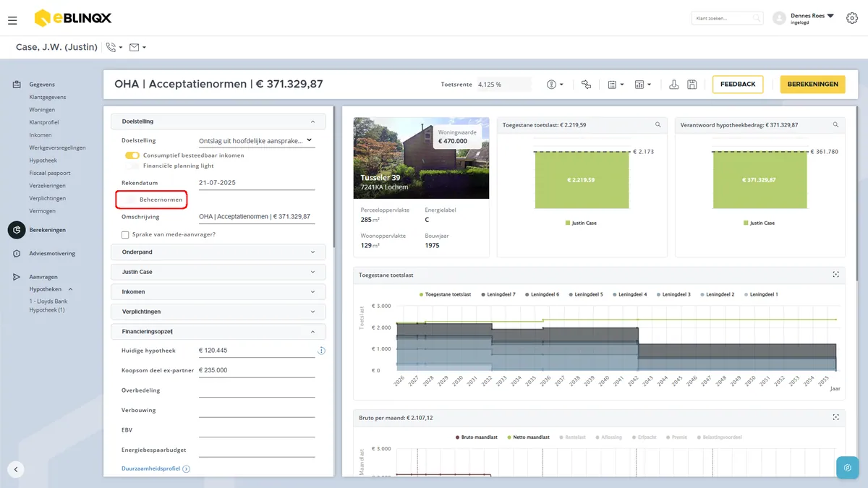Select Lloyds Bank Hypotheek request in sidebar

point(48,305)
